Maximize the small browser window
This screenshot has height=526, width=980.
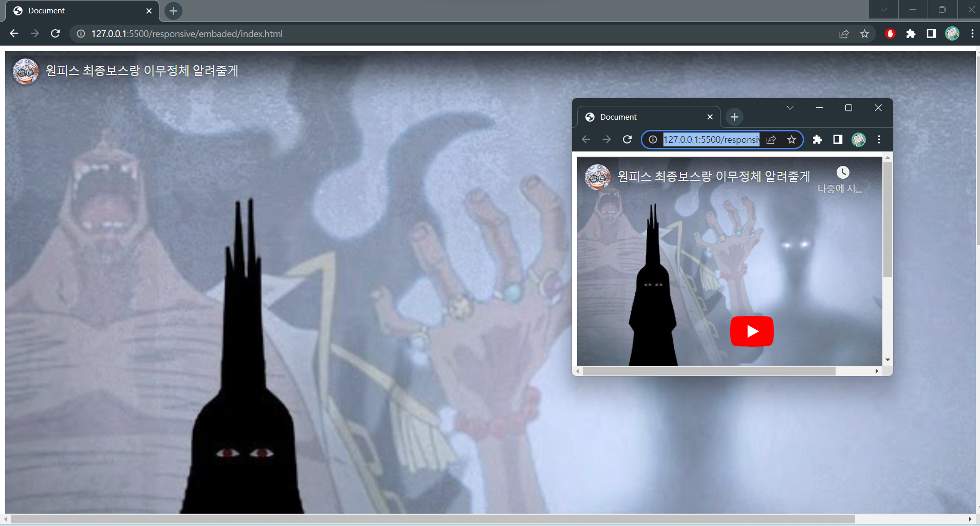click(x=848, y=108)
